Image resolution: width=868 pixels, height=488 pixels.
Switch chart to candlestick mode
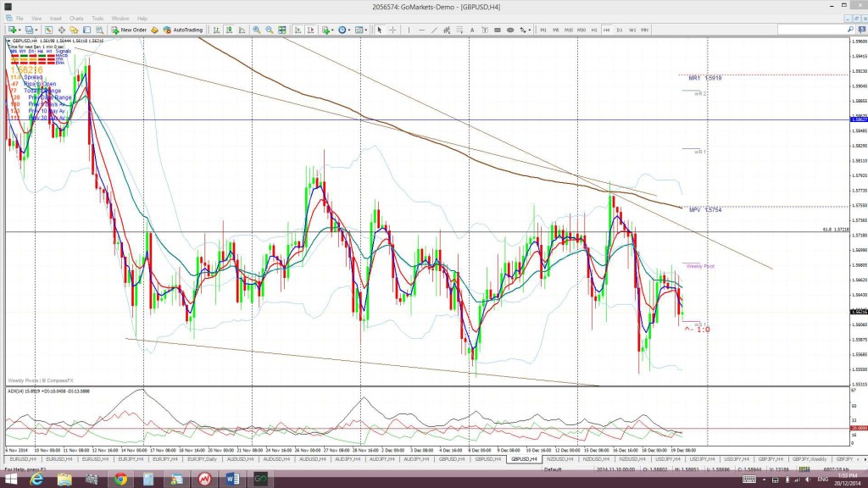point(229,30)
